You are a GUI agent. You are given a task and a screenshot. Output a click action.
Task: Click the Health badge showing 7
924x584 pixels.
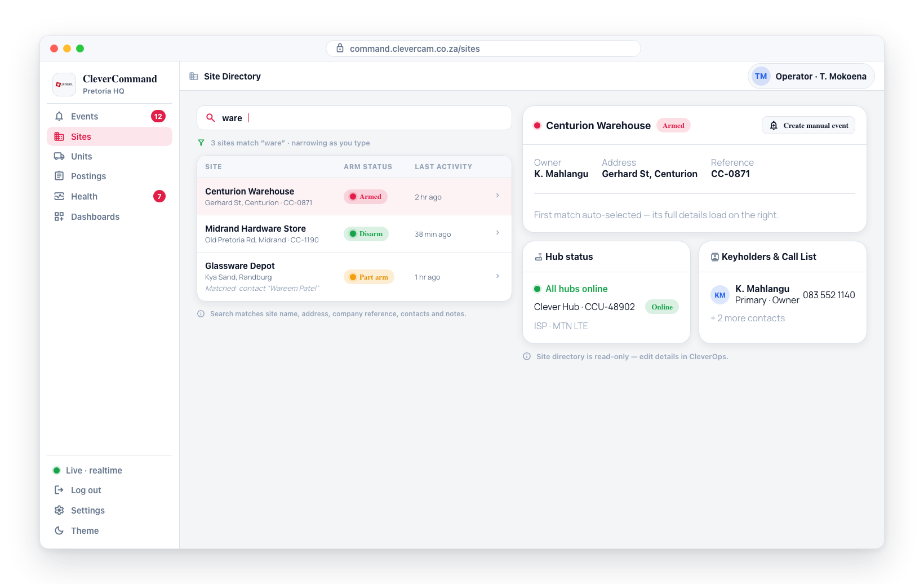pos(159,196)
